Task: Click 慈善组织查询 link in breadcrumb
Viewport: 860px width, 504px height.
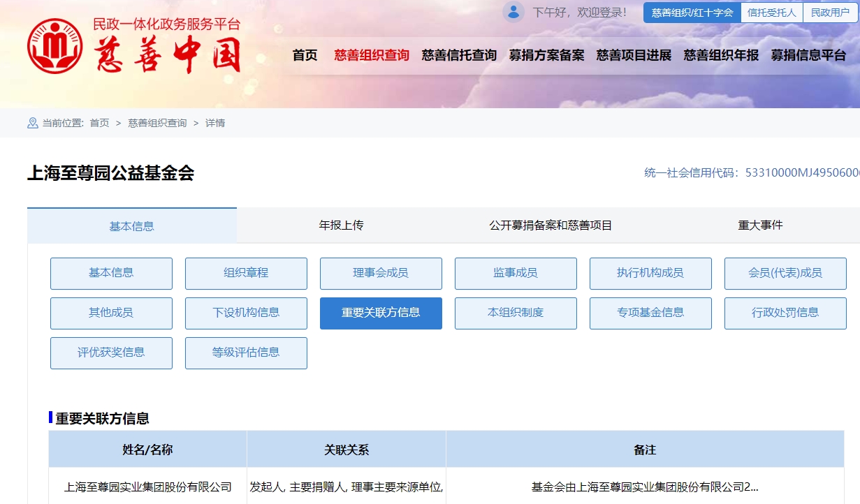Action: tap(157, 123)
